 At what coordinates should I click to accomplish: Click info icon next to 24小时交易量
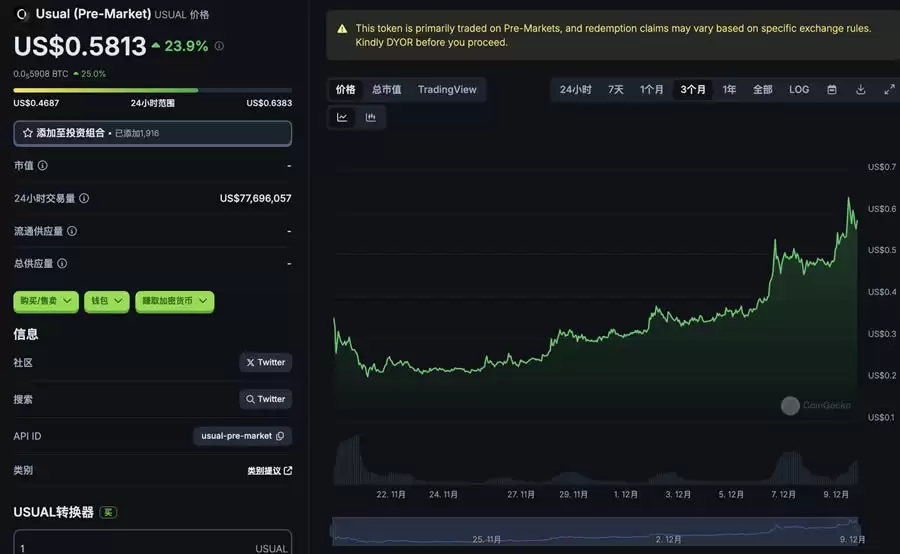(x=84, y=198)
